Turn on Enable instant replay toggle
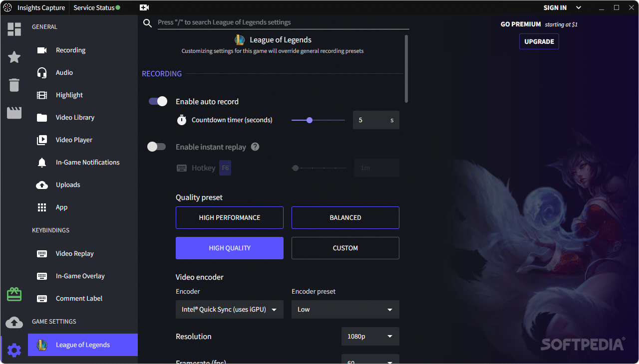This screenshot has width=639, height=364. pos(156,147)
